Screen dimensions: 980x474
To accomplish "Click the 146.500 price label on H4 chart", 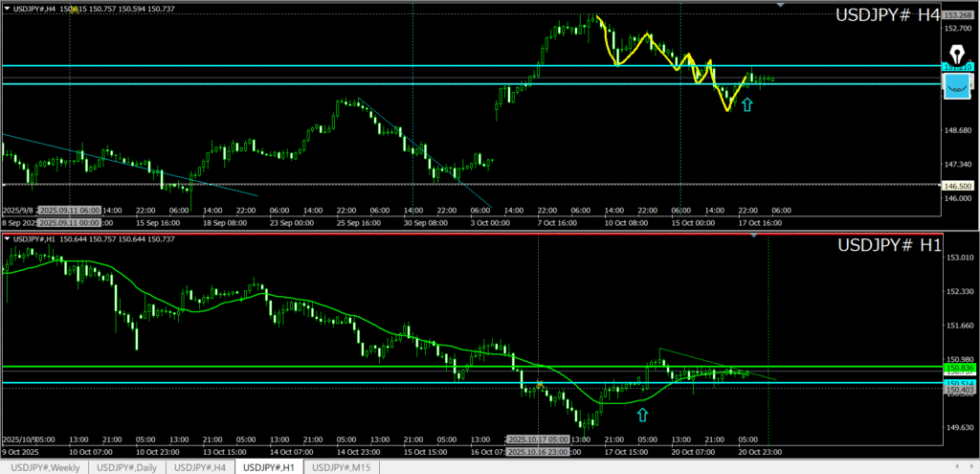I will pyautogui.click(x=957, y=185).
